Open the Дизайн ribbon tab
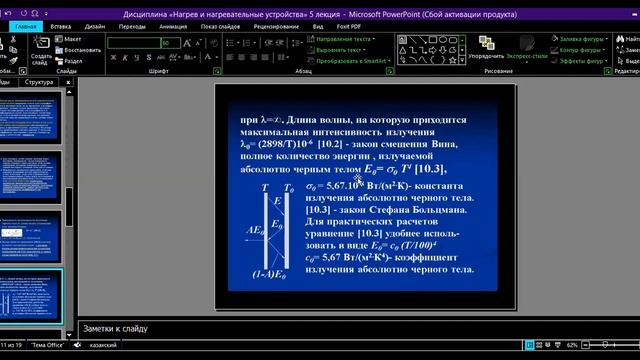The width and height of the screenshot is (640, 360). [95, 27]
